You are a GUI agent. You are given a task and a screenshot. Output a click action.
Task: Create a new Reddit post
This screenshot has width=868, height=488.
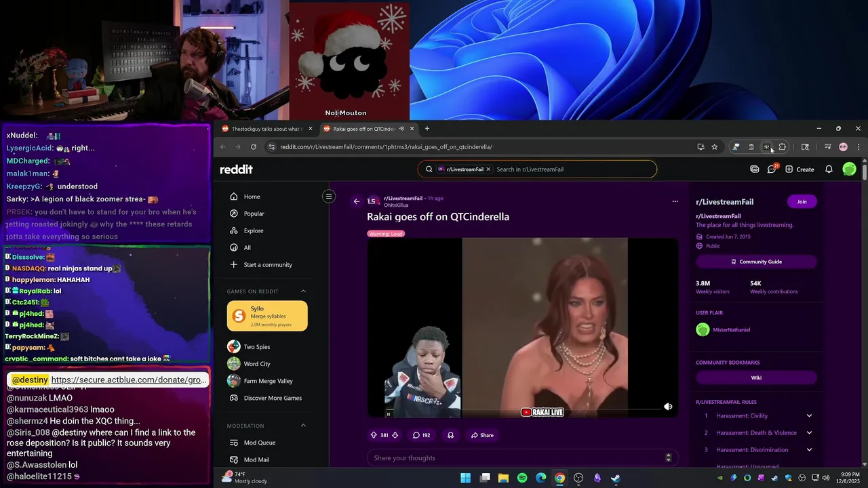point(800,169)
